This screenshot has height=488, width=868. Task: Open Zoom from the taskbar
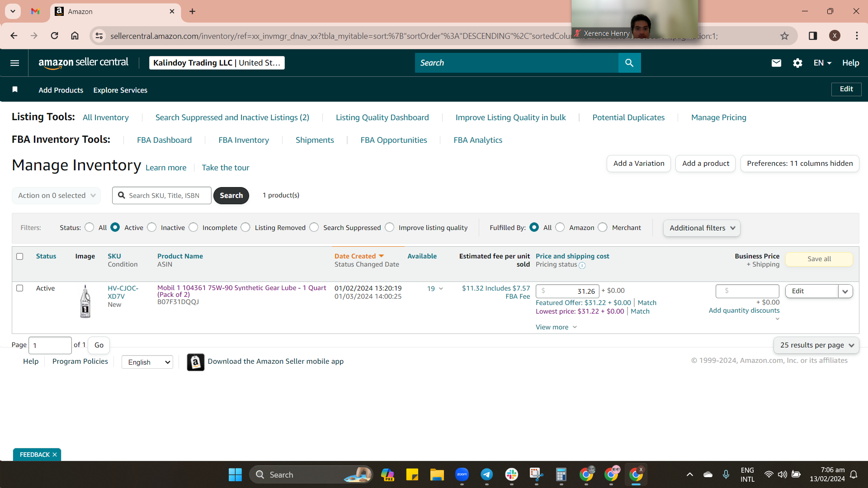coord(462,474)
